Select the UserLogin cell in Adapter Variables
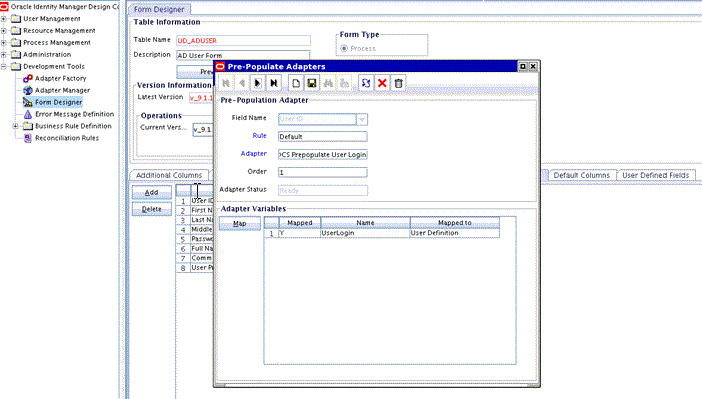702x399 pixels. pyautogui.click(x=365, y=233)
